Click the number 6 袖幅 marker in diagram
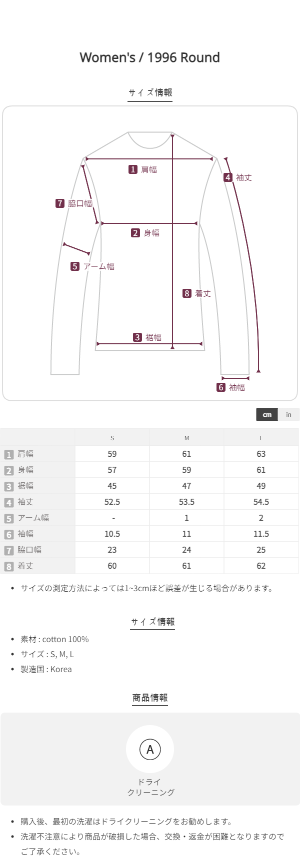 [221, 387]
